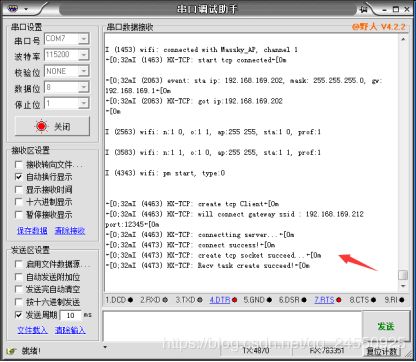The height and width of the screenshot is (362, 416).
Task: Enable 启用文件数据源 checkbox
Action: point(19,264)
